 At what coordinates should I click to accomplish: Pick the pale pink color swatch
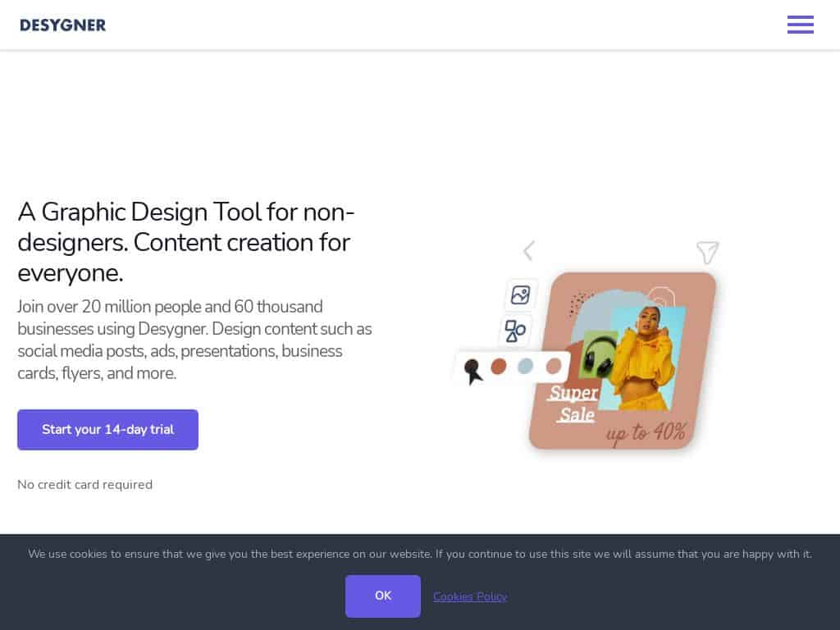pyautogui.click(x=554, y=367)
